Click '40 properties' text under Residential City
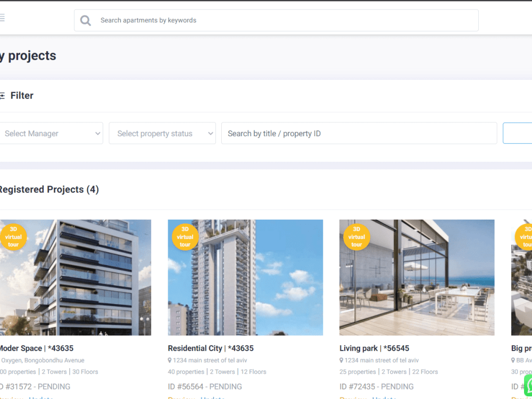This screenshot has width=532, height=399. [186, 372]
